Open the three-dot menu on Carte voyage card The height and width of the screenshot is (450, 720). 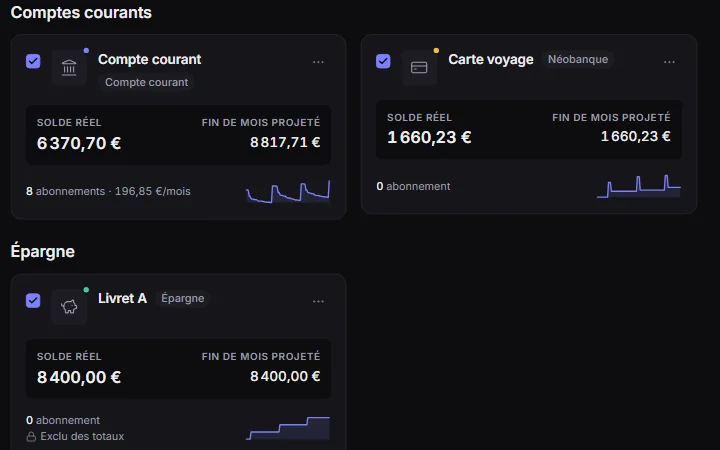(x=669, y=62)
